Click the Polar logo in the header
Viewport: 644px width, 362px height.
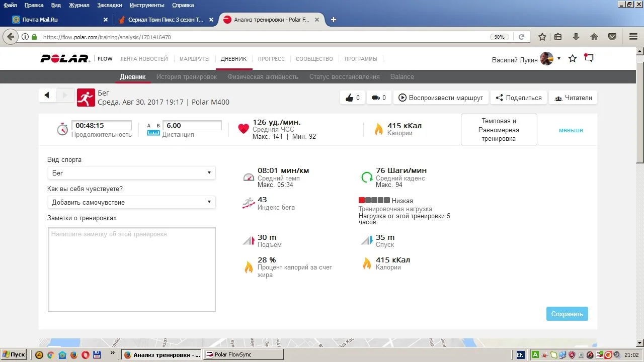pyautogui.click(x=65, y=59)
